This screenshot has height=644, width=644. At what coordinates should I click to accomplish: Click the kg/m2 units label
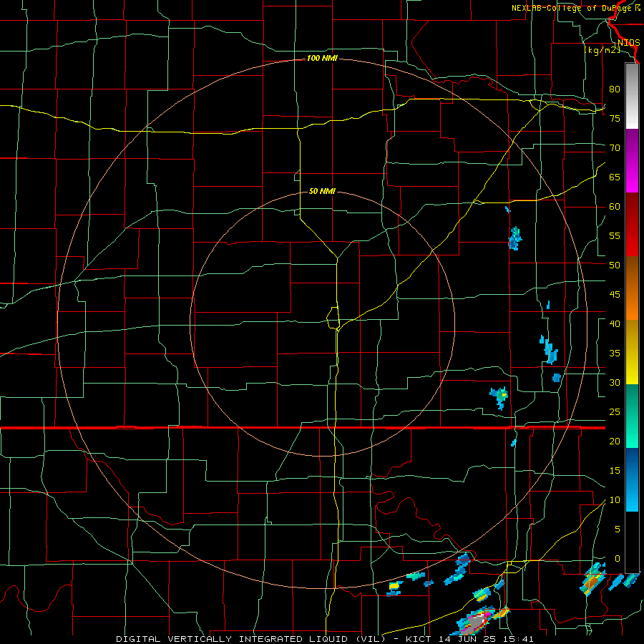point(602,50)
